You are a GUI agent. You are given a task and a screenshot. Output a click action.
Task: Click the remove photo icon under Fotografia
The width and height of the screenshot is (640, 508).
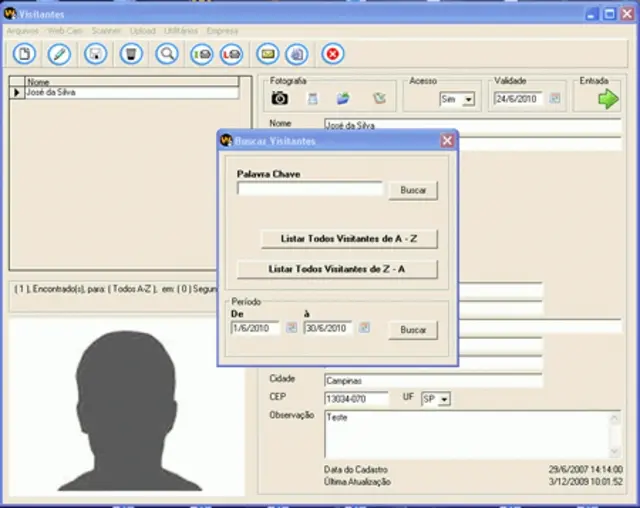(x=379, y=98)
